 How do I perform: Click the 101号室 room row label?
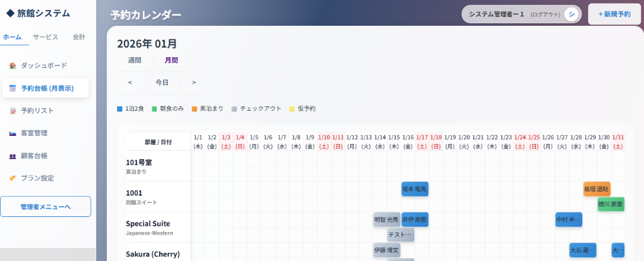click(158, 167)
